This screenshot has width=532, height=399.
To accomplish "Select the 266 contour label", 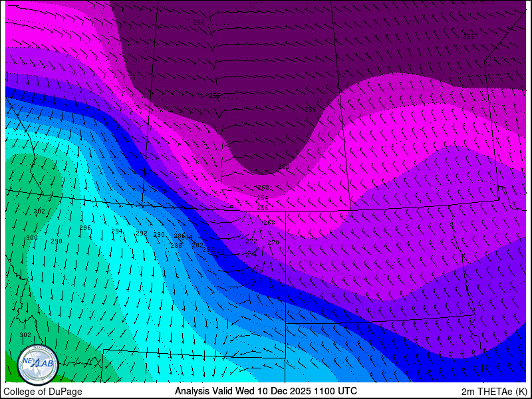I will (263, 208).
